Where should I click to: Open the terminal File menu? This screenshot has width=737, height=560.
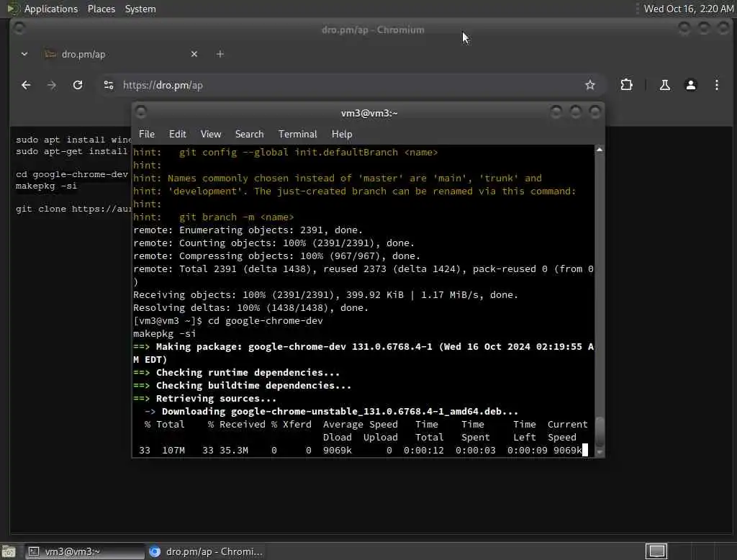coord(147,134)
